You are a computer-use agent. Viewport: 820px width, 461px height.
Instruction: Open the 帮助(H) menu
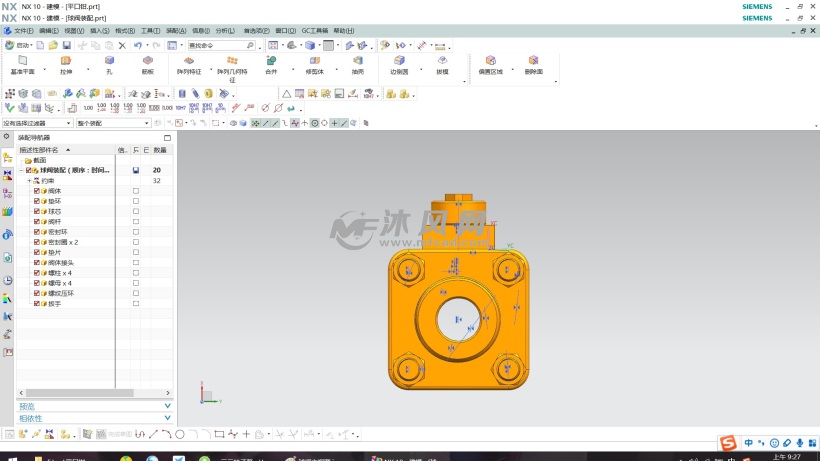click(344, 31)
